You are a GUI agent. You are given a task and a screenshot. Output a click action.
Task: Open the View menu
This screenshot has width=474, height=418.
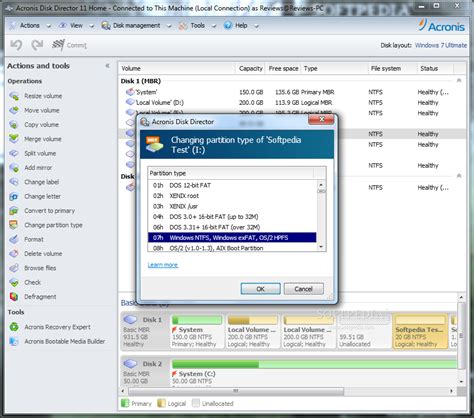(x=76, y=26)
